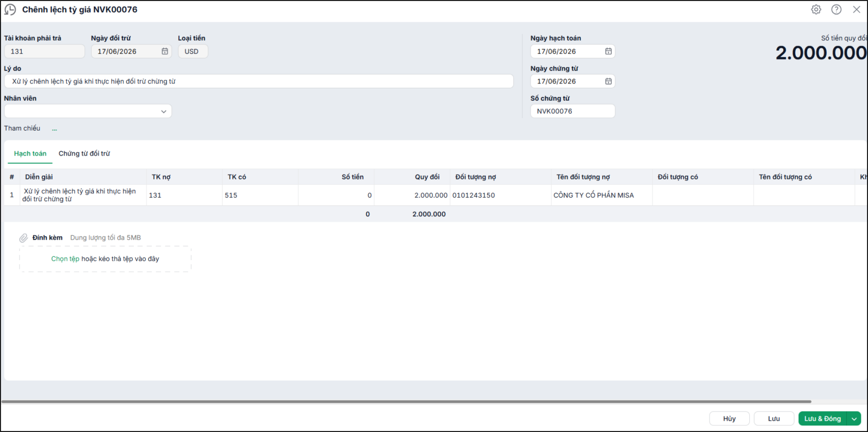Click the empty Đối tượng có cell in row 1
Viewport: 868px width, 432px height.
coord(703,195)
